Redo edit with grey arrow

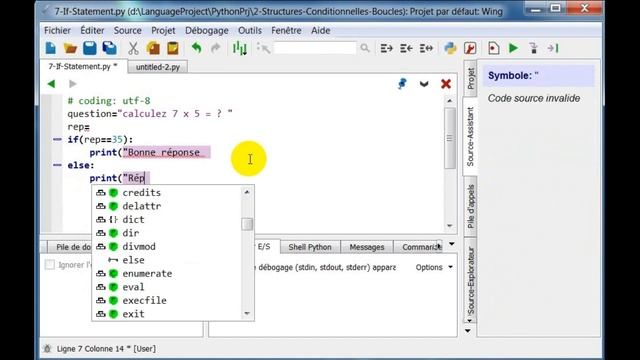click(216, 48)
